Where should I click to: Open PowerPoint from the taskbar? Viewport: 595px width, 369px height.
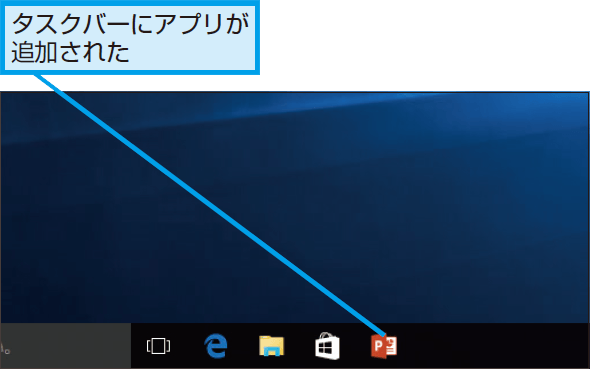coord(384,346)
